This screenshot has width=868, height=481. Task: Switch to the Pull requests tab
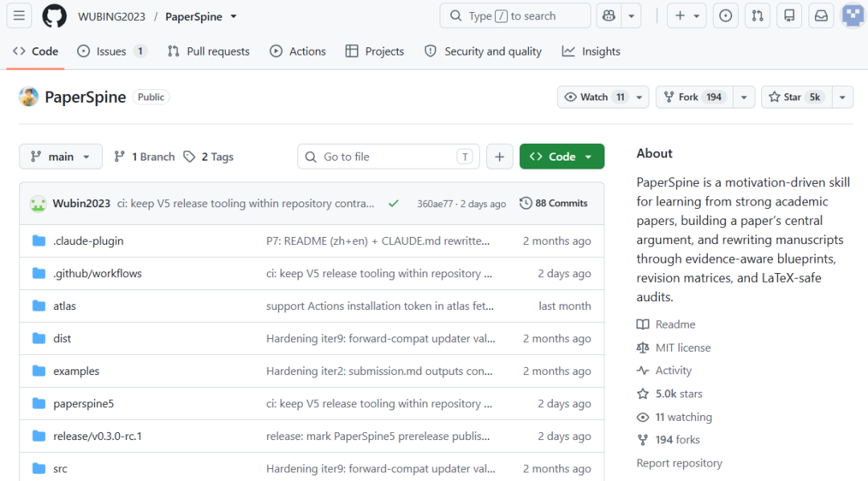point(209,51)
